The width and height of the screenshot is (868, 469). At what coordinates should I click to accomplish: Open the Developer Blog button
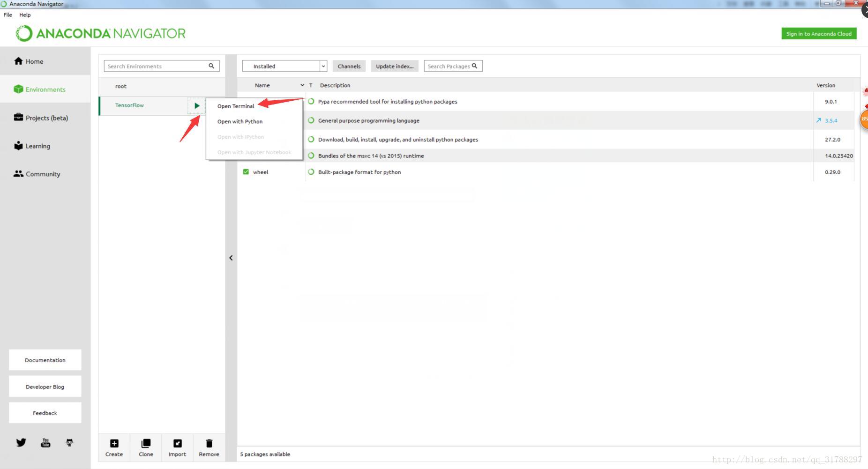pos(45,387)
